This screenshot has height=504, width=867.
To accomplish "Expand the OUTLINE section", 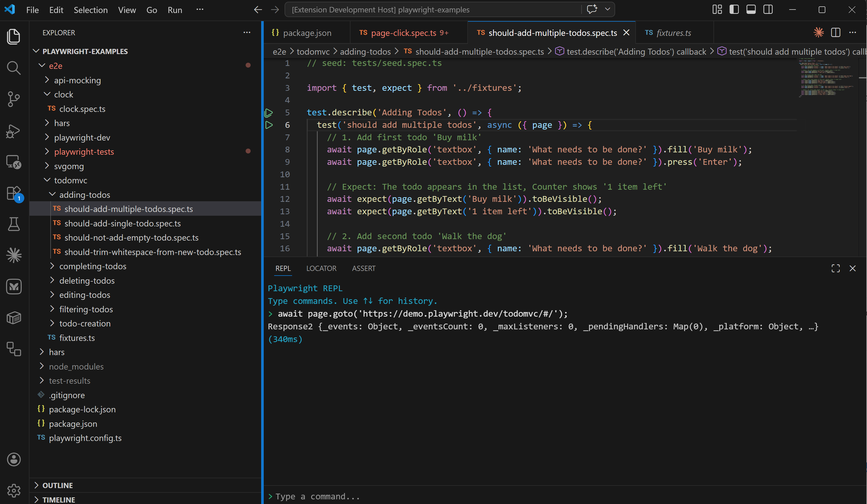I will 58,485.
